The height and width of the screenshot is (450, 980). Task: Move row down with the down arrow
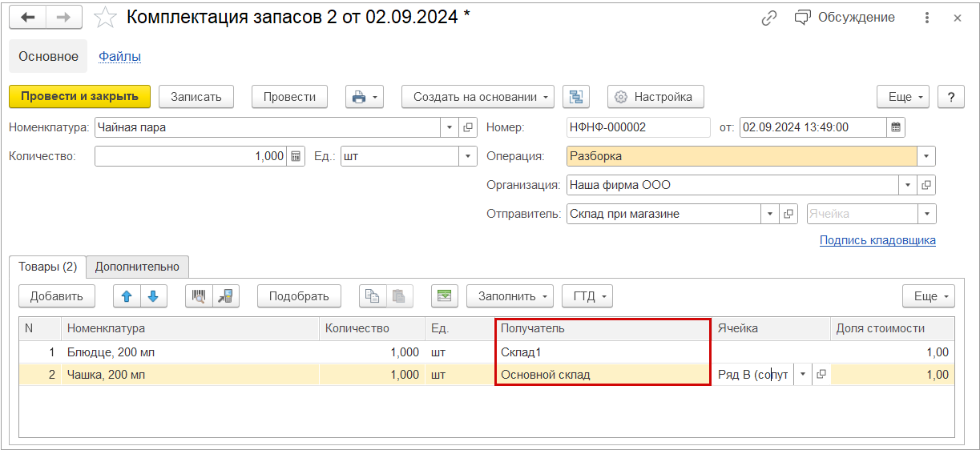click(x=152, y=296)
